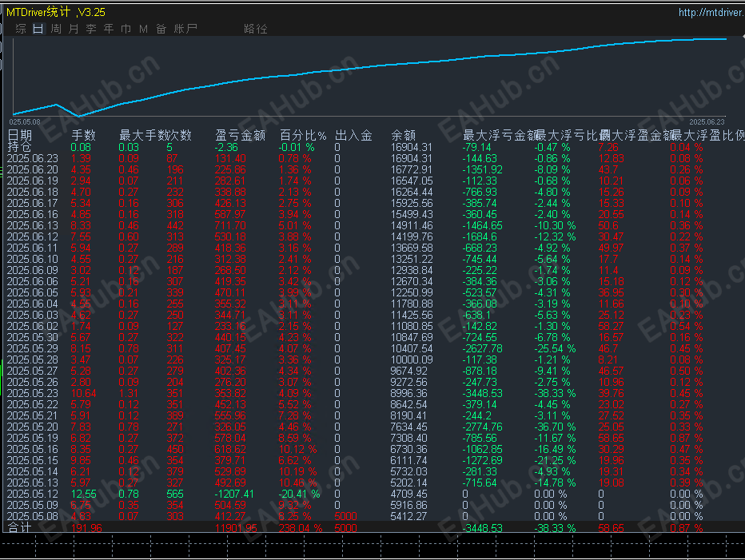
Task: Click the M icon in the toolbar
Action: [144, 28]
